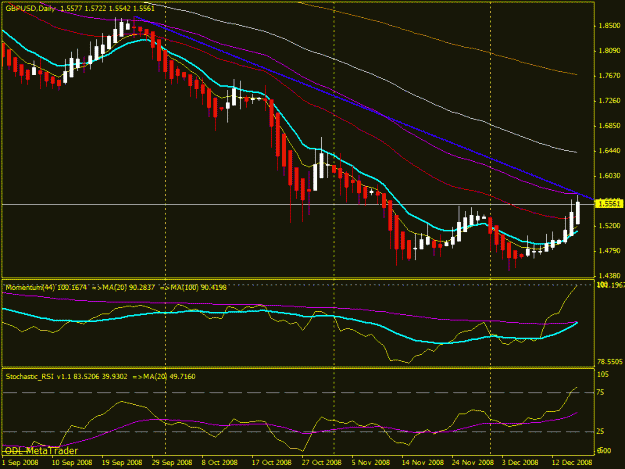Click the 24 Nov 2008 date label
Viewport: 625px width, 469px height.
pos(473,463)
